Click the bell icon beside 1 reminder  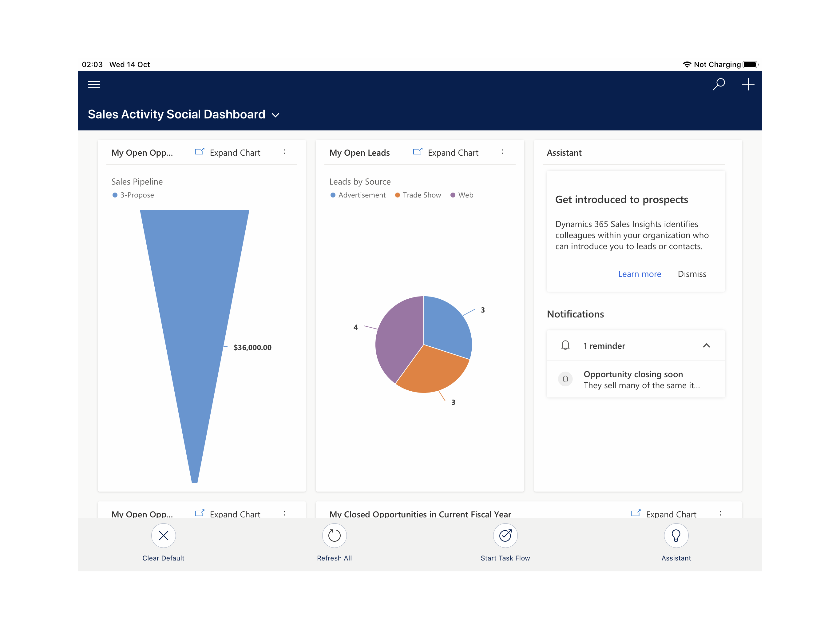(565, 345)
